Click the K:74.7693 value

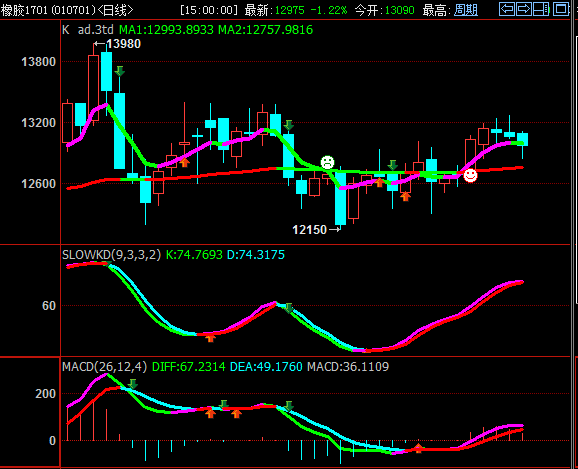pos(194,255)
